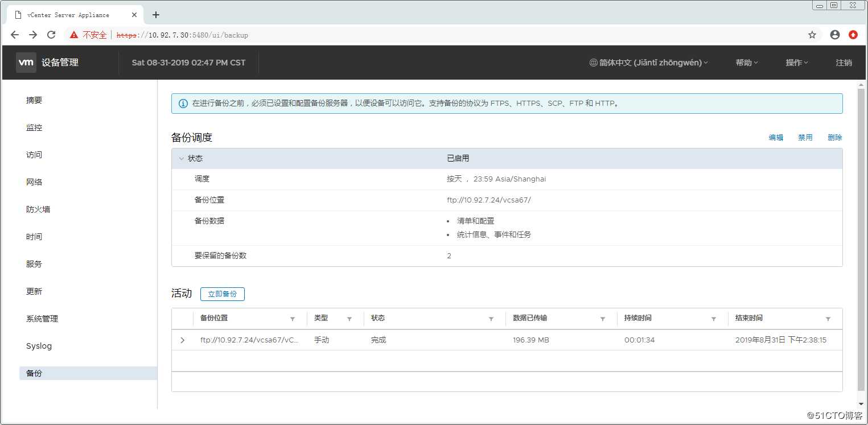Click the page icon on browser tab
The image size is (868, 425).
(18, 15)
